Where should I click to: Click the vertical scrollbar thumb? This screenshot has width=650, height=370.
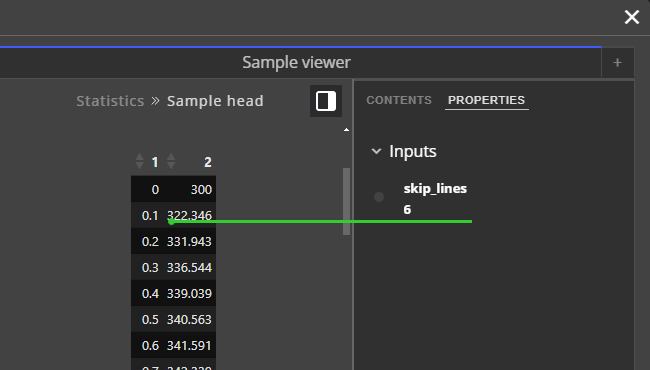pos(347,201)
